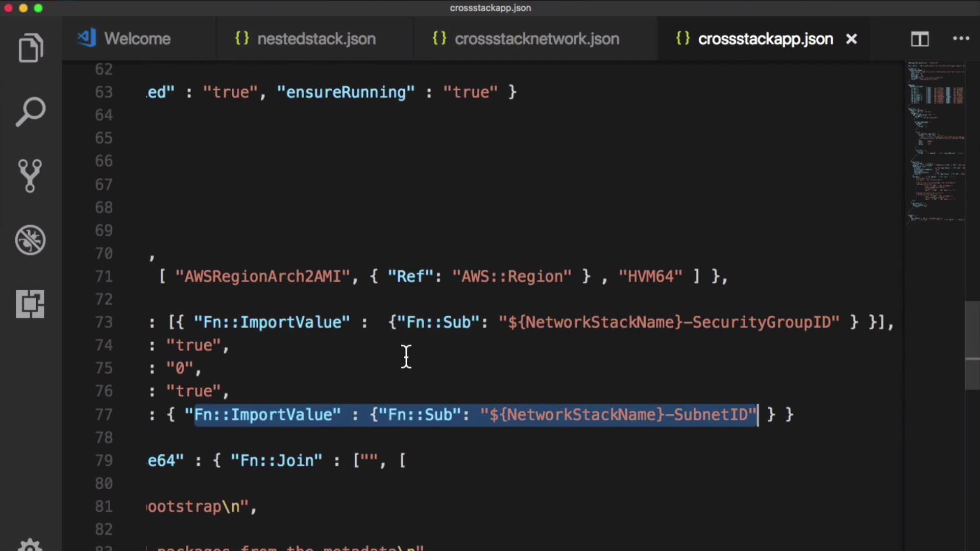Open the Extensions view icon

point(30,304)
